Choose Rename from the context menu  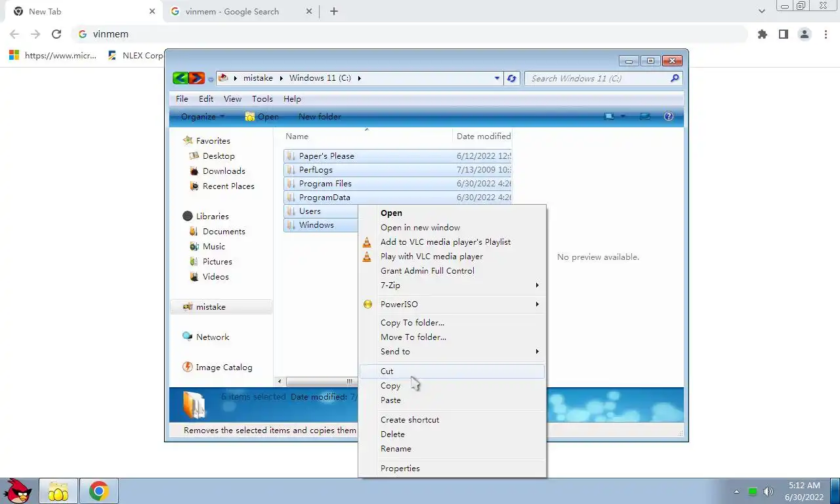452,448
